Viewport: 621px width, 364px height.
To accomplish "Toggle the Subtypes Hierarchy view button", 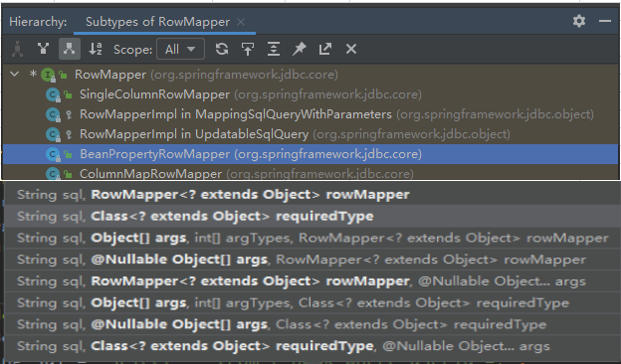I will click(70, 49).
